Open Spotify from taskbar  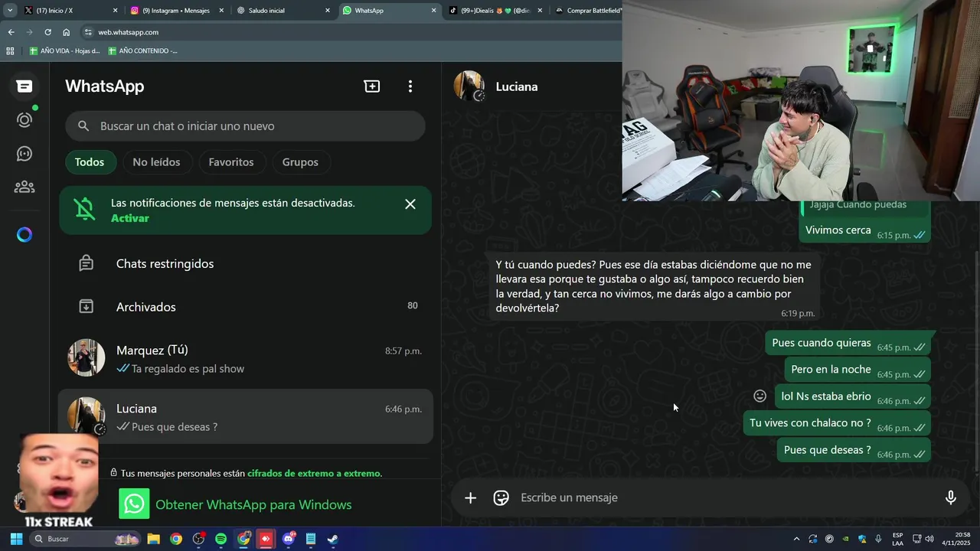click(221, 539)
